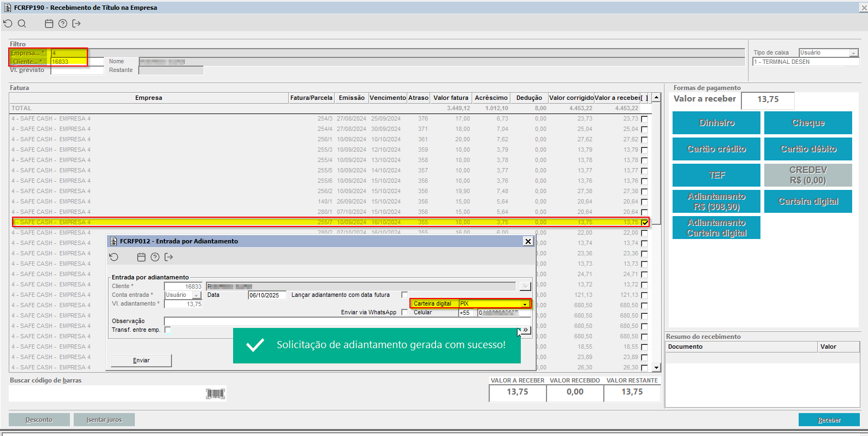Screen dimensions: 868x436
Task: Select the invoice row 255/3
Action: 330,150
